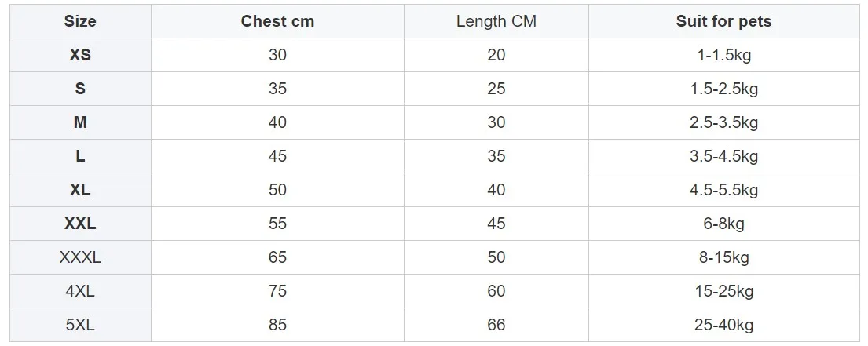Image resolution: width=868 pixels, height=346 pixels.
Task: Click the Size column header
Action: click(x=80, y=21)
